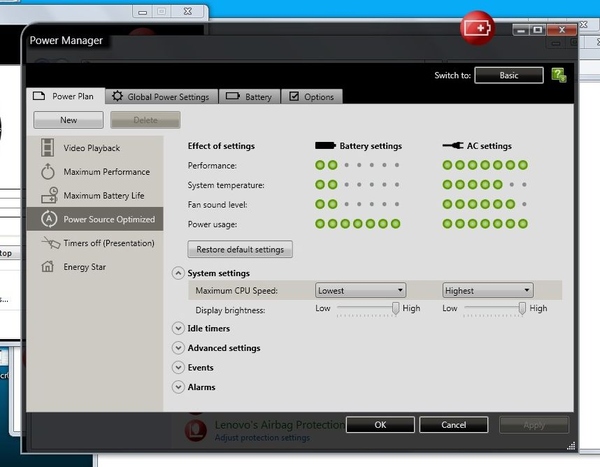This screenshot has width=600, height=467.
Task: Click the battery Performance dot indicators
Action: tap(357, 165)
